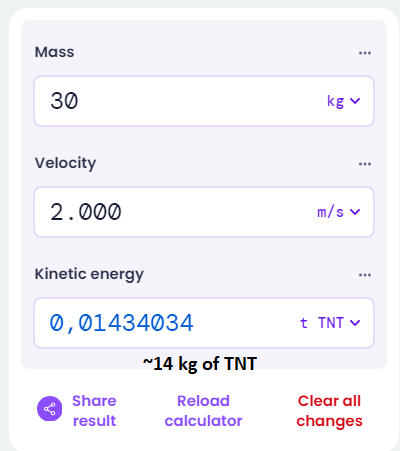
Task: Expand the chevron next to t TNT
Action: [x=355, y=323]
